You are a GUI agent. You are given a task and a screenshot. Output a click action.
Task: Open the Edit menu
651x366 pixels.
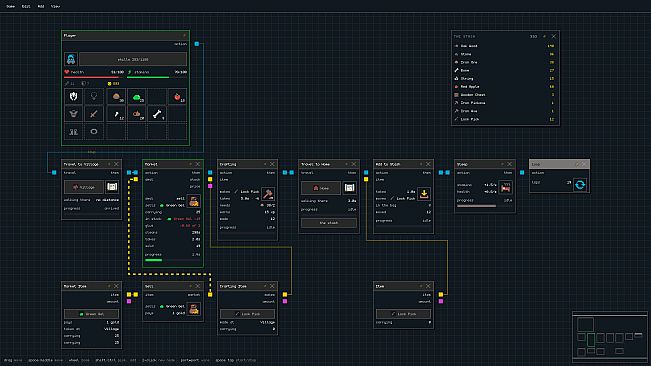26,6
